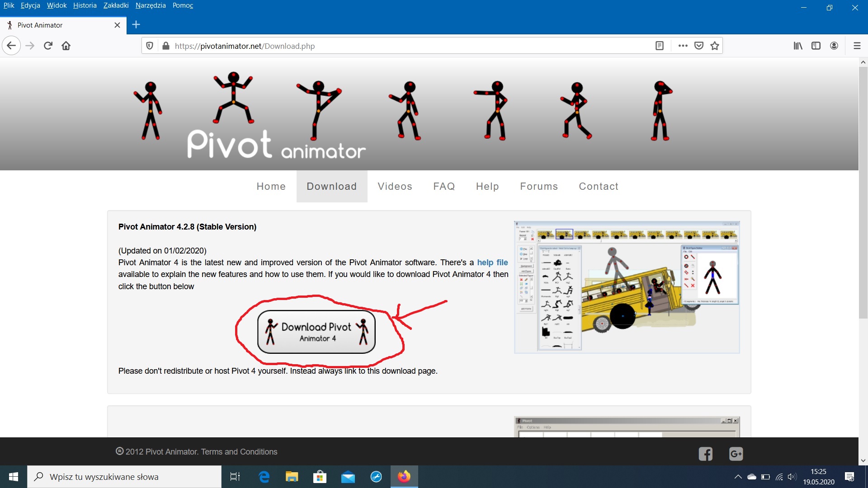The height and width of the screenshot is (488, 868).
Task: Click the Firefox taskbar icon
Action: tap(404, 477)
